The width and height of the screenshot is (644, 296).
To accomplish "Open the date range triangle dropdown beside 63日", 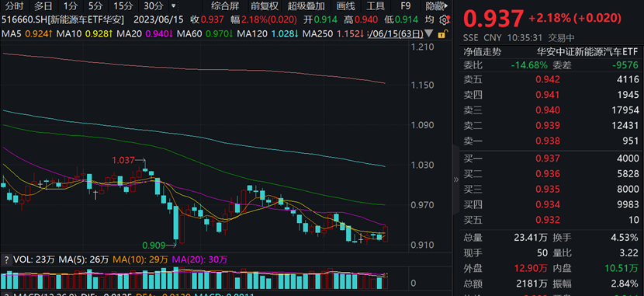I will (428, 33).
